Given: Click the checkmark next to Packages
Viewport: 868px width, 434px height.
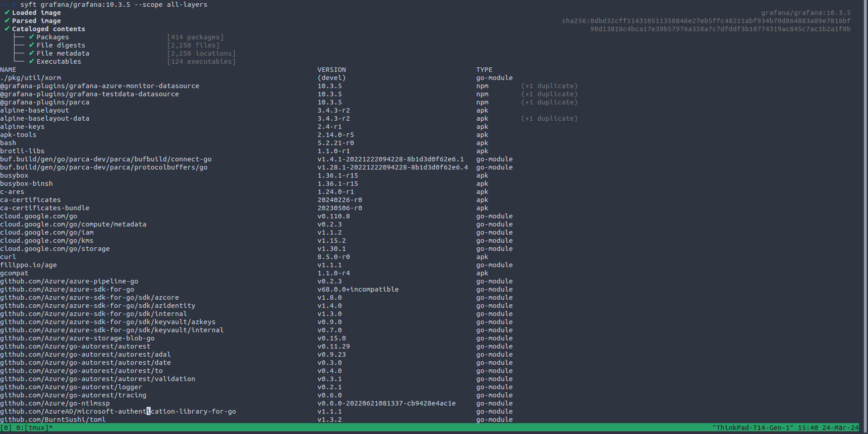Looking at the screenshot, I should pos(32,37).
